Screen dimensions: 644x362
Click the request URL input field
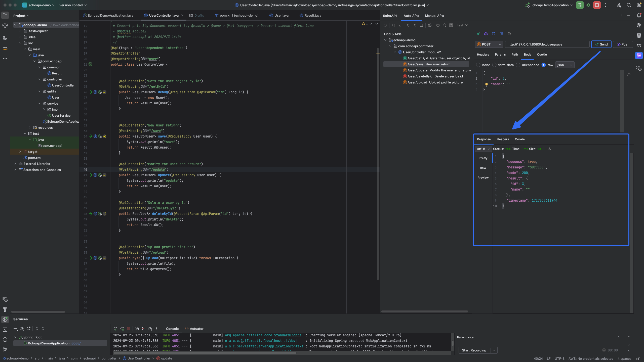(x=547, y=44)
